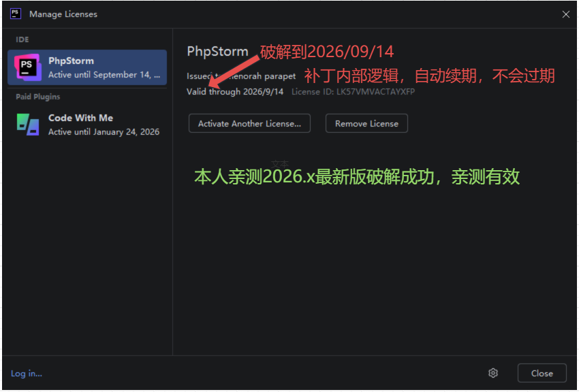Click the Active until September 14 text
The width and height of the screenshot is (579, 392).
(x=104, y=75)
